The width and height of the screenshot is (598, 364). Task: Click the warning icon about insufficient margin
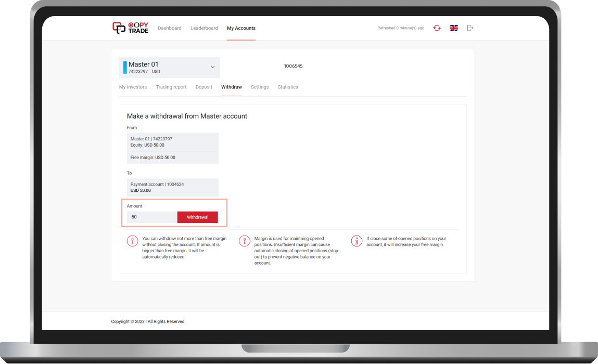click(245, 241)
